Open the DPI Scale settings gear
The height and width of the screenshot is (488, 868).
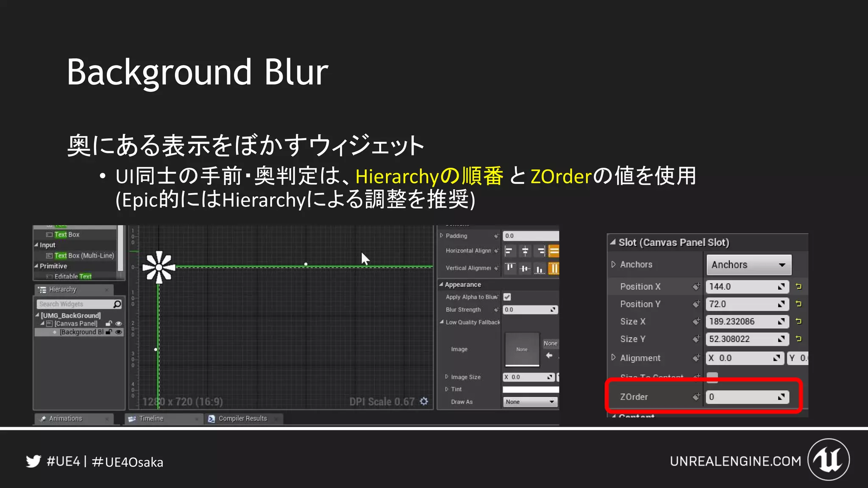coord(424,401)
